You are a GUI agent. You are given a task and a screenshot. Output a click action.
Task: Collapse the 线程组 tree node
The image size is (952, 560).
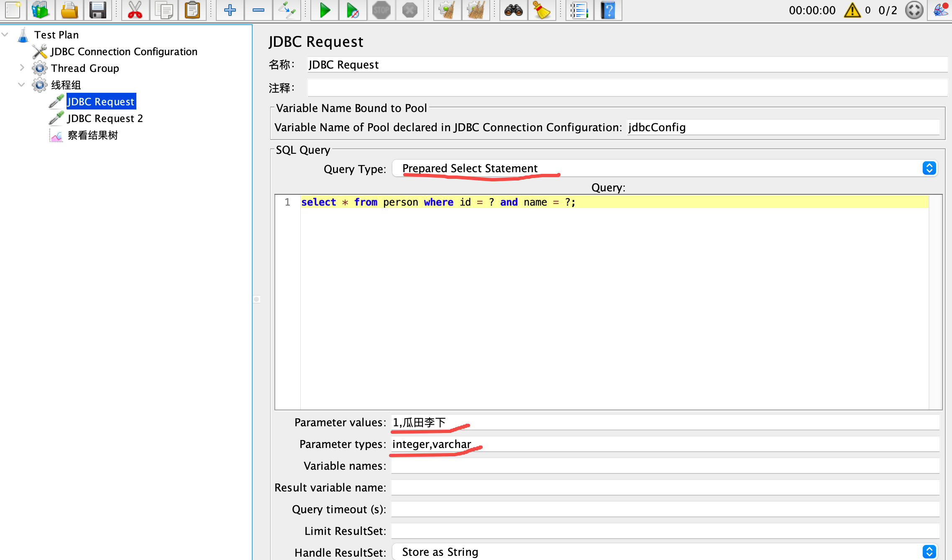click(22, 85)
